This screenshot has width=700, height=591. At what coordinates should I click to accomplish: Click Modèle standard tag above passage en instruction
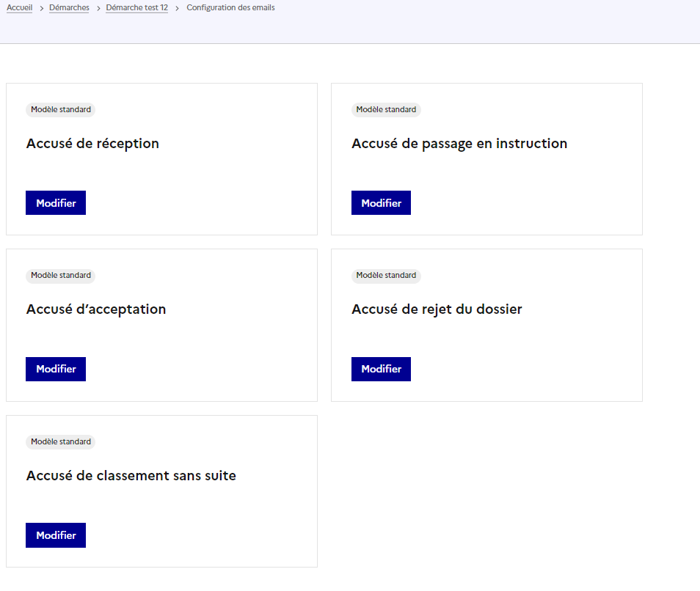[x=386, y=110]
